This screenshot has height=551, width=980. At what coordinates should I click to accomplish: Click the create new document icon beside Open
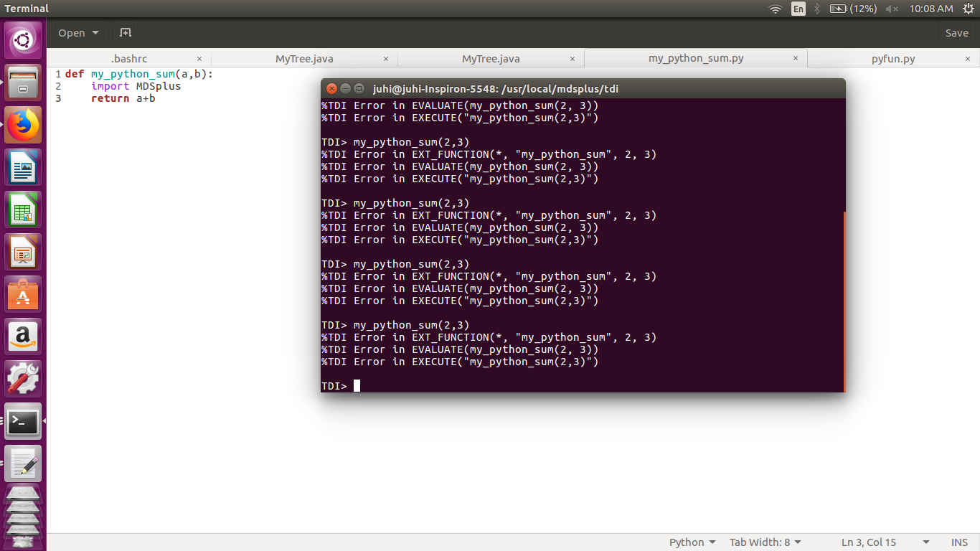(125, 32)
